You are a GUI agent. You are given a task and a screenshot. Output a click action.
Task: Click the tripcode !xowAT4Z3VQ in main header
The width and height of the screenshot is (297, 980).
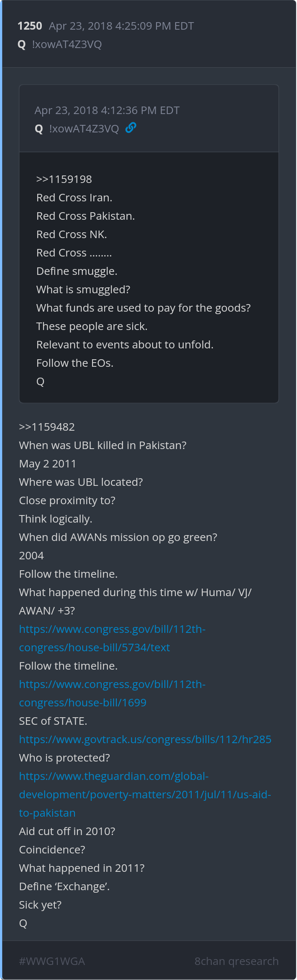click(67, 45)
